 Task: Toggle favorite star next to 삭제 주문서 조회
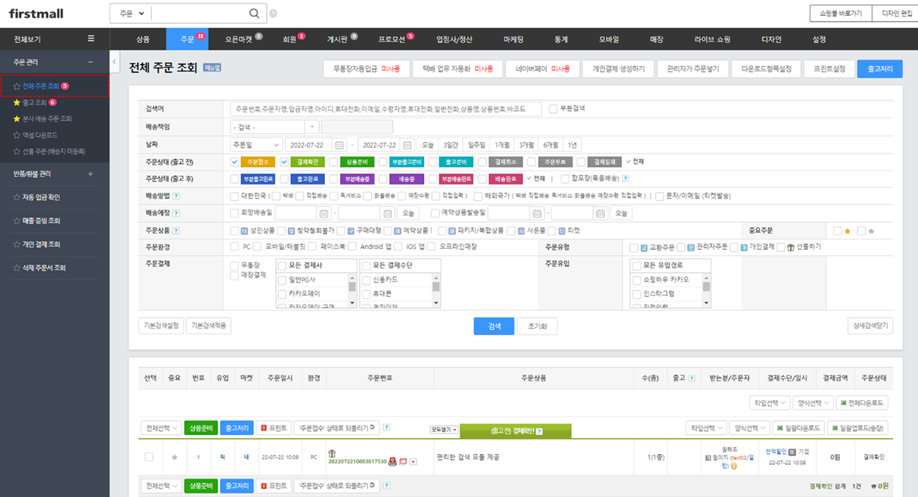click(x=16, y=268)
